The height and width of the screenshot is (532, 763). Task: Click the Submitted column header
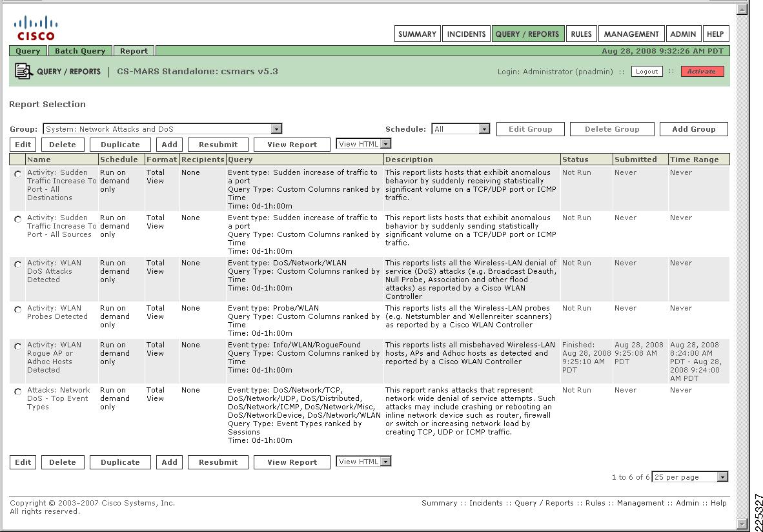point(640,159)
